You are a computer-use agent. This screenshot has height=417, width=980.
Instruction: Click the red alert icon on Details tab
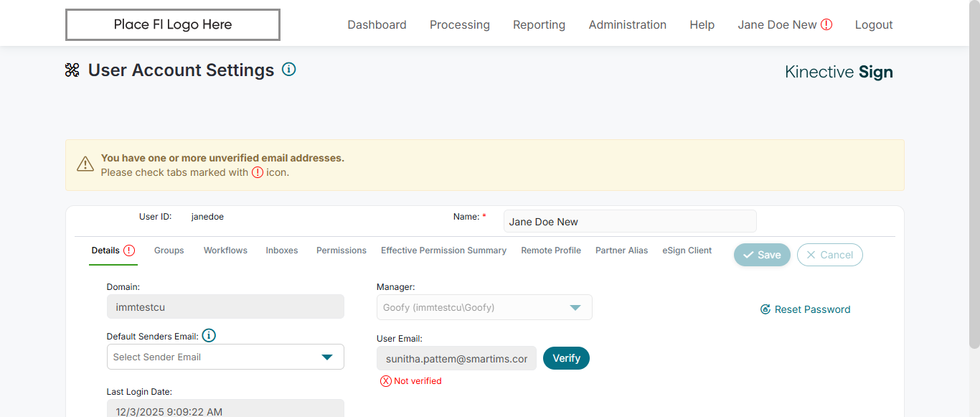pos(129,250)
